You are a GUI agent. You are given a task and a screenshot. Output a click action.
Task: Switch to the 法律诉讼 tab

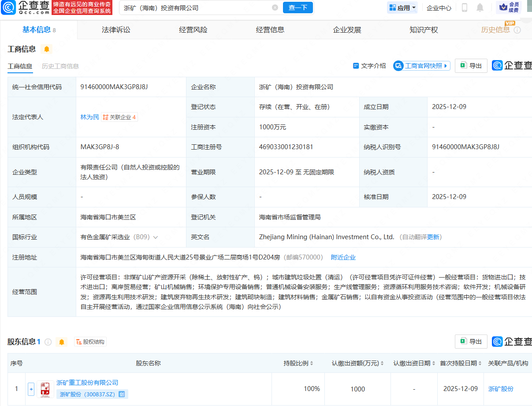point(115,29)
